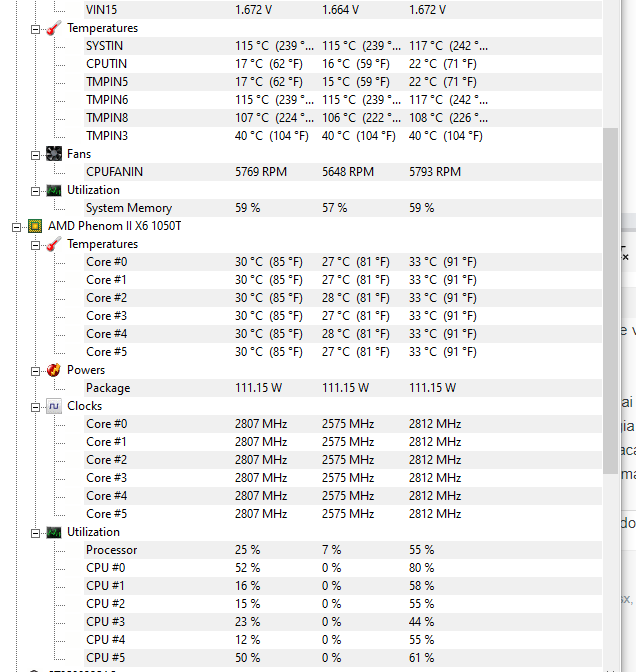636x672 pixels.
Task: Select the Core #0 label under Clocks
Action: point(106,424)
